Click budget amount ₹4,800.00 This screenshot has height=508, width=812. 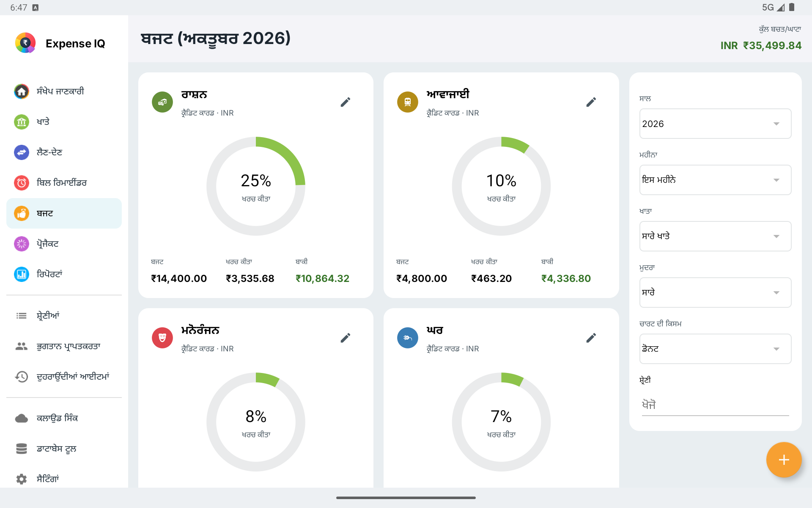coord(422,279)
